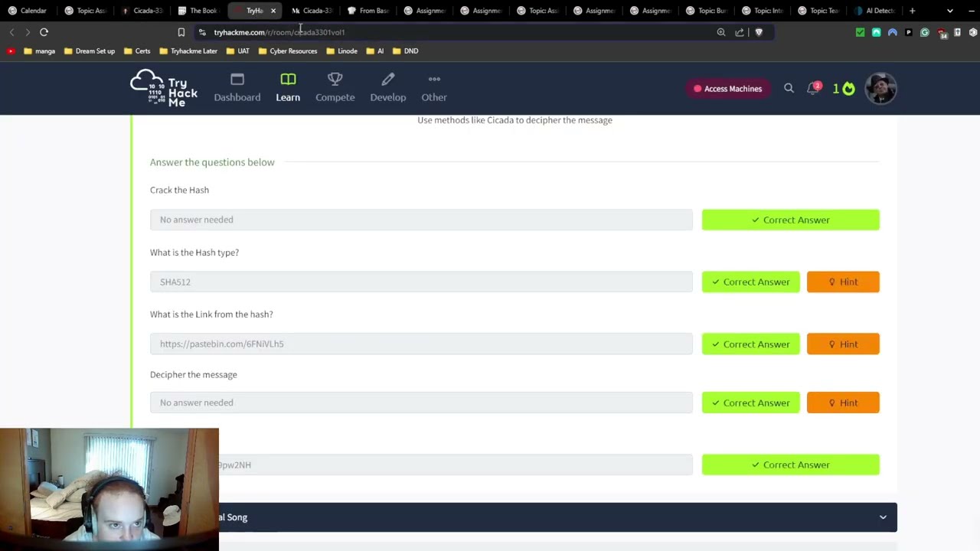This screenshot has height=551, width=980.
Task: Click the bookmark icon beside address bar
Action: pyautogui.click(x=181, y=32)
